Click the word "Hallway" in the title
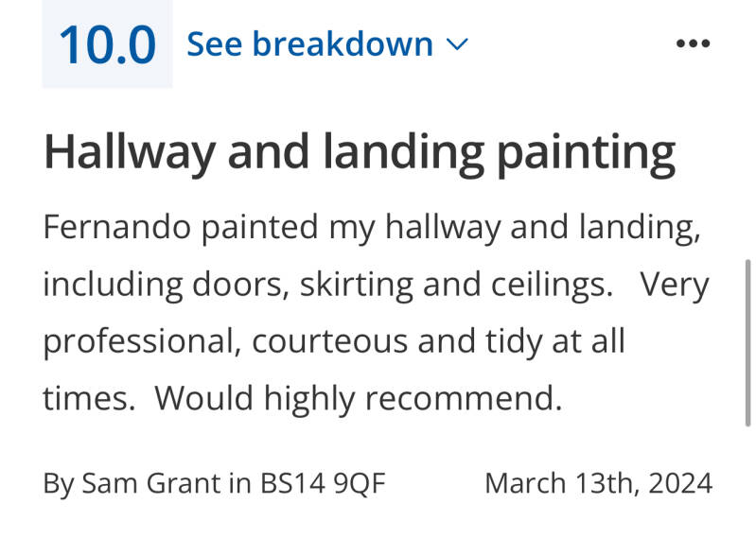Screen dimensions: 756x538 point(129,152)
